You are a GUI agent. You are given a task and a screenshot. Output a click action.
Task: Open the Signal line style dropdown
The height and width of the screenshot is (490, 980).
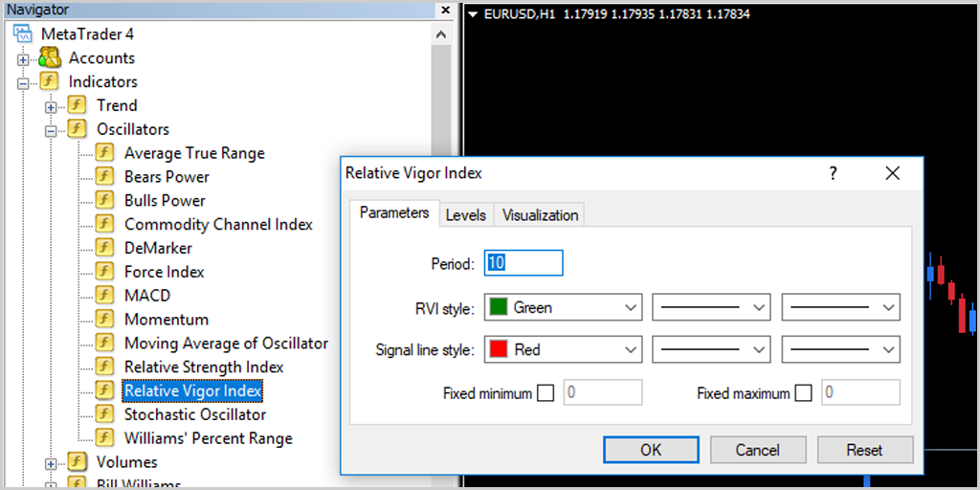pos(711,350)
